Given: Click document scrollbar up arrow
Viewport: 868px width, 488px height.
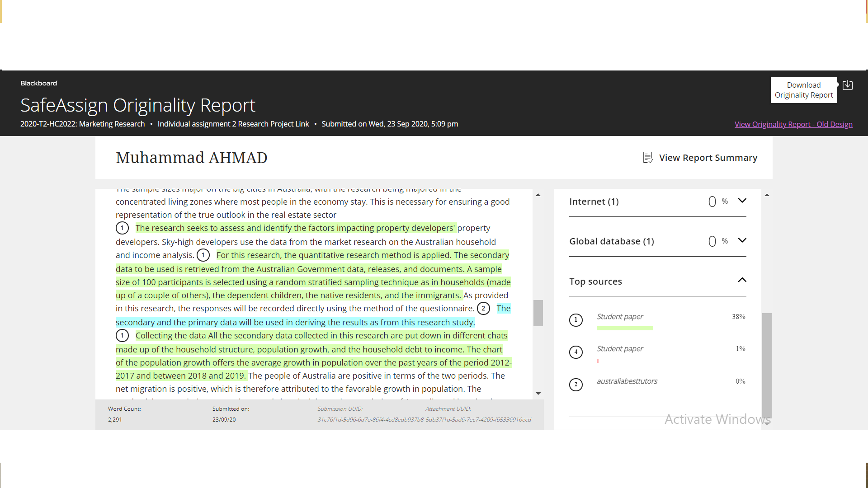Looking at the screenshot, I should pyautogui.click(x=538, y=195).
